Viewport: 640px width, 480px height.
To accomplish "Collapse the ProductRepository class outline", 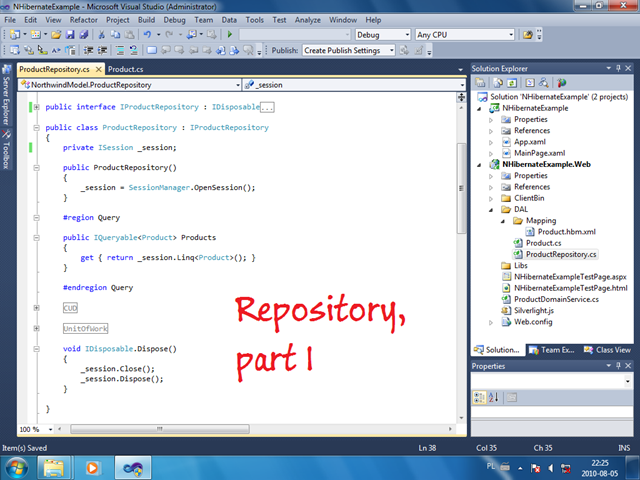I will point(36,127).
